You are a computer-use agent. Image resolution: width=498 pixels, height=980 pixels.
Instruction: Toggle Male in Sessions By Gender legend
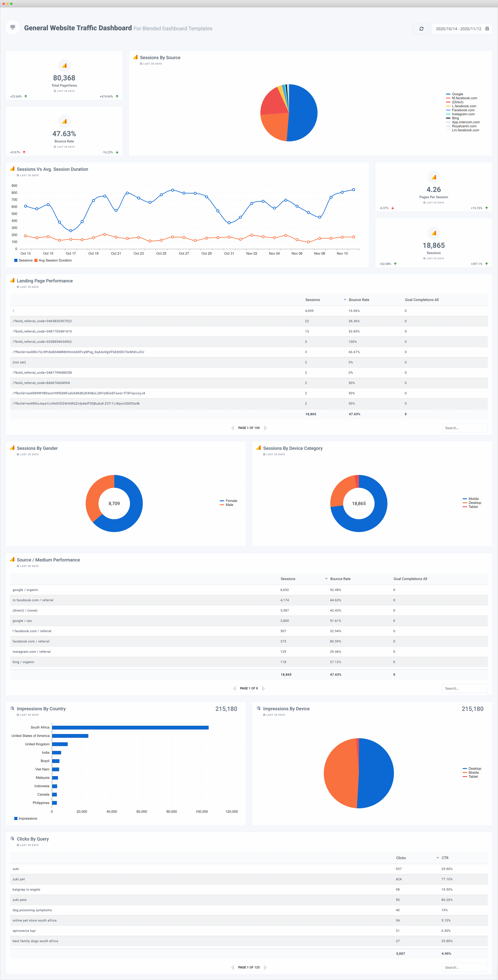227,505
